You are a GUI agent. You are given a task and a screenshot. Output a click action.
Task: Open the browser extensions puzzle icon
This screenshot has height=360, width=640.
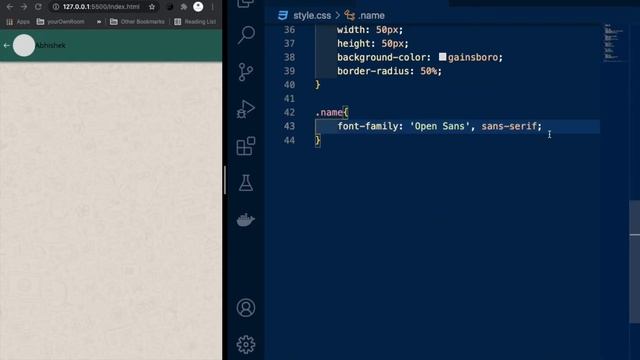184,7
